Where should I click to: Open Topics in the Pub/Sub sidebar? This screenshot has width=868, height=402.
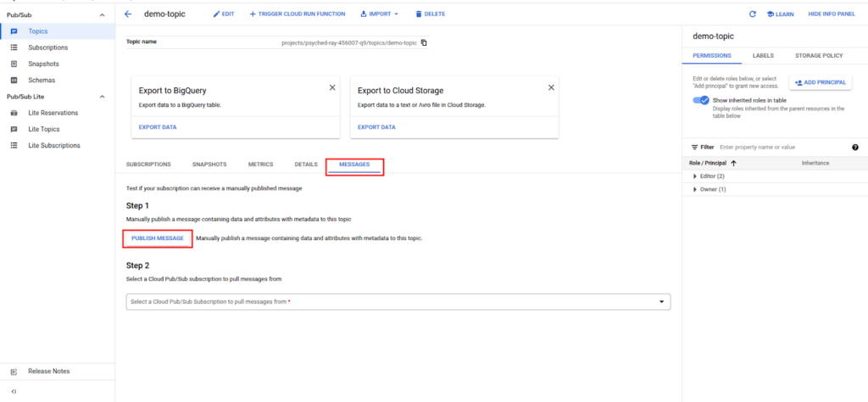tap(57, 31)
